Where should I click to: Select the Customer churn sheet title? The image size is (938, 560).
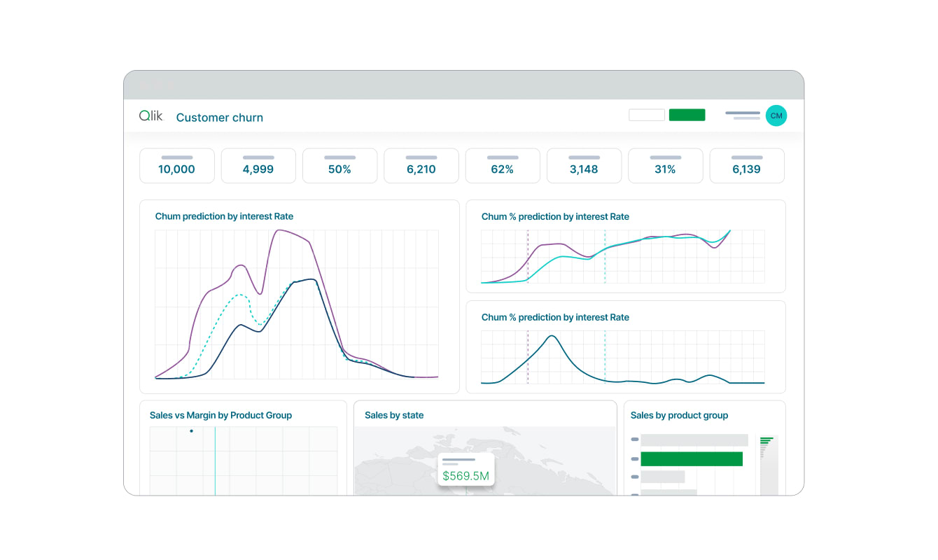point(219,117)
